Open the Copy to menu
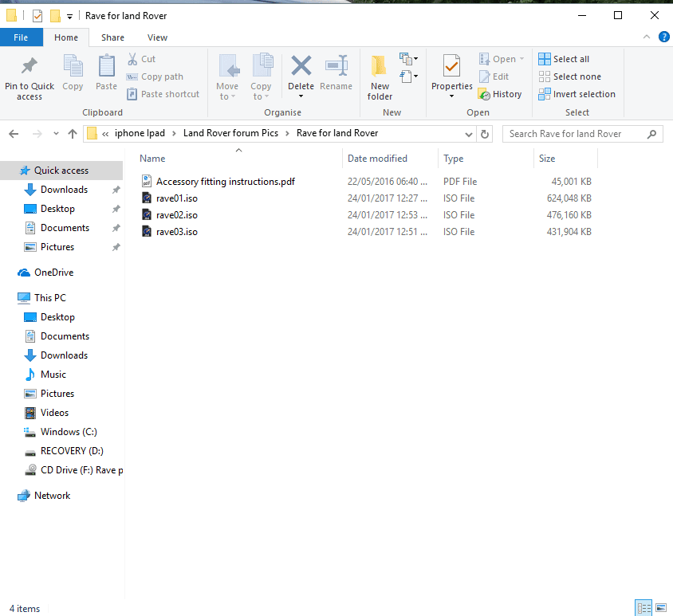The width and height of the screenshot is (673, 616). pos(261,77)
